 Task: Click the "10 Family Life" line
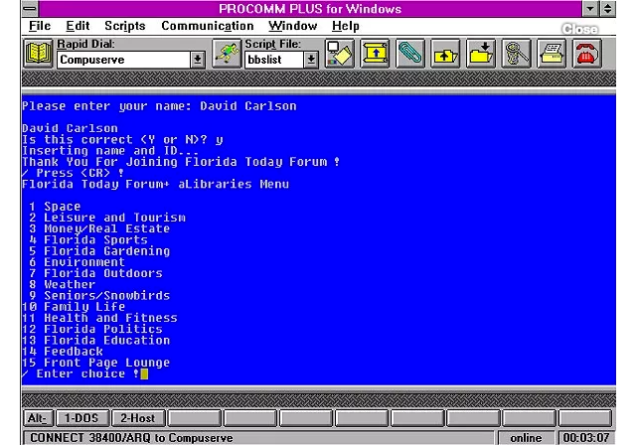point(74,307)
